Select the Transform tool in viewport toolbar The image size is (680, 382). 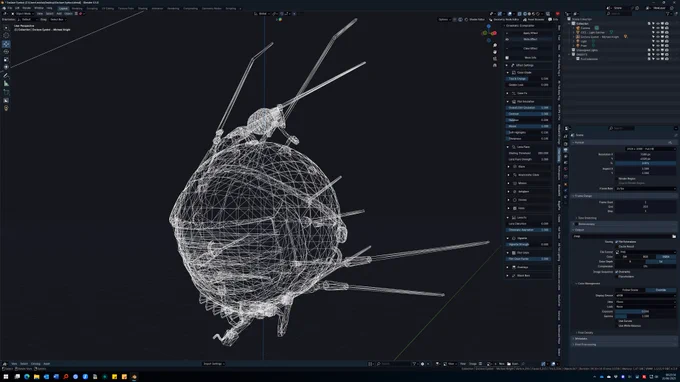(6, 67)
